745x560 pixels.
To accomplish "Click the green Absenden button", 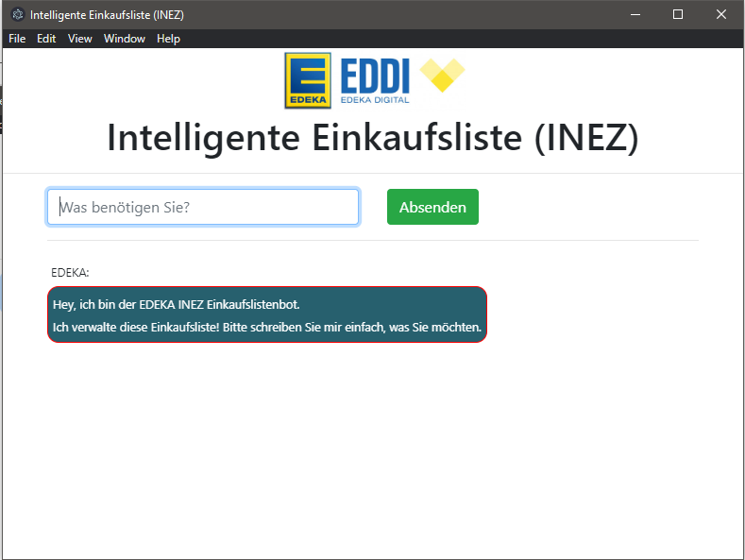I will tap(432, 207).
